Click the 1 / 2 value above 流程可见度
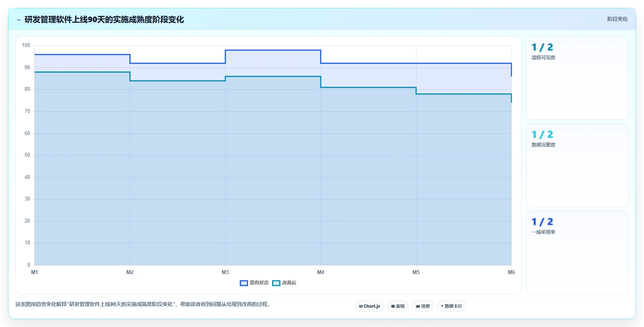This screenshot has width=644, height=327. [x=542, y=47]
